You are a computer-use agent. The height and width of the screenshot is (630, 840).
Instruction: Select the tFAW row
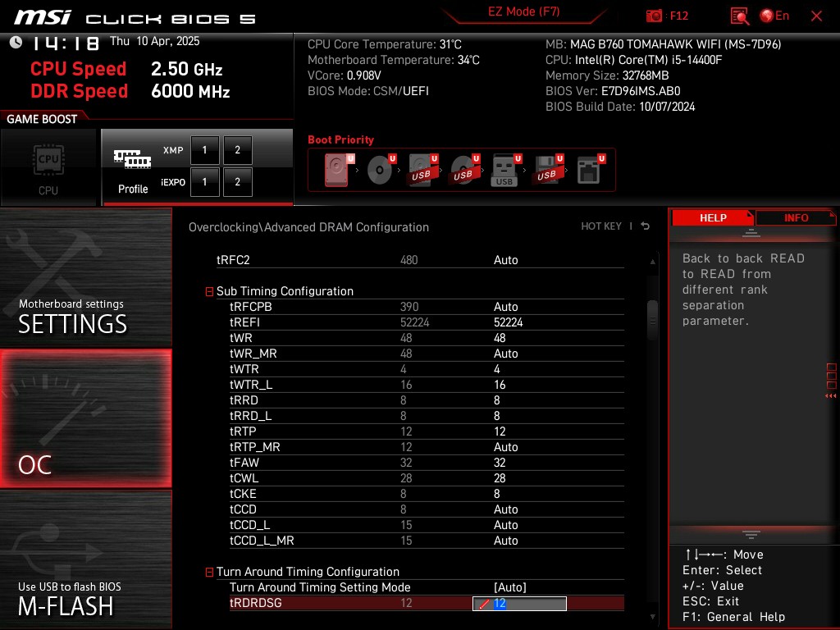click(x=427, y=463)
